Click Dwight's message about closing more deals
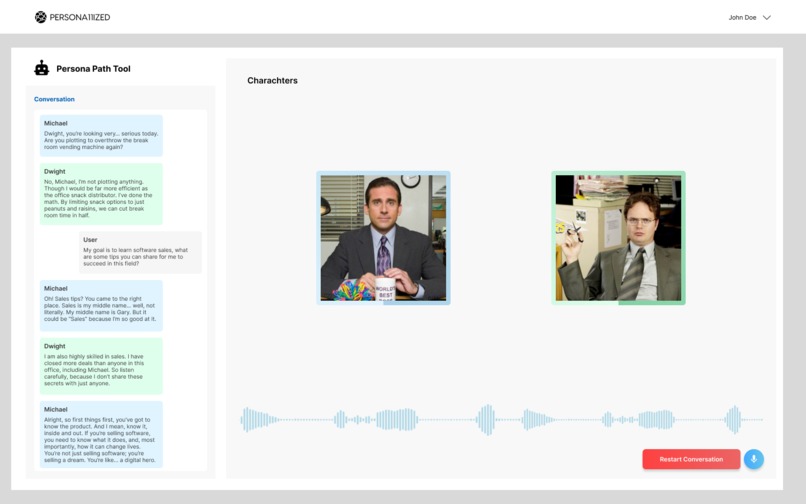 (101, 366)
